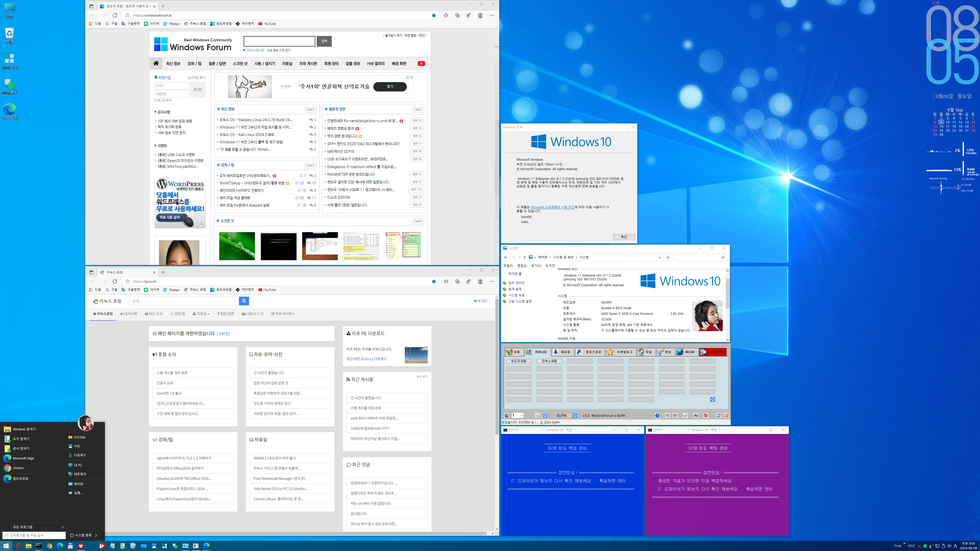Reload the windowsforum.kr page
Screen dimensions: 980x551
tap(115, 15)
